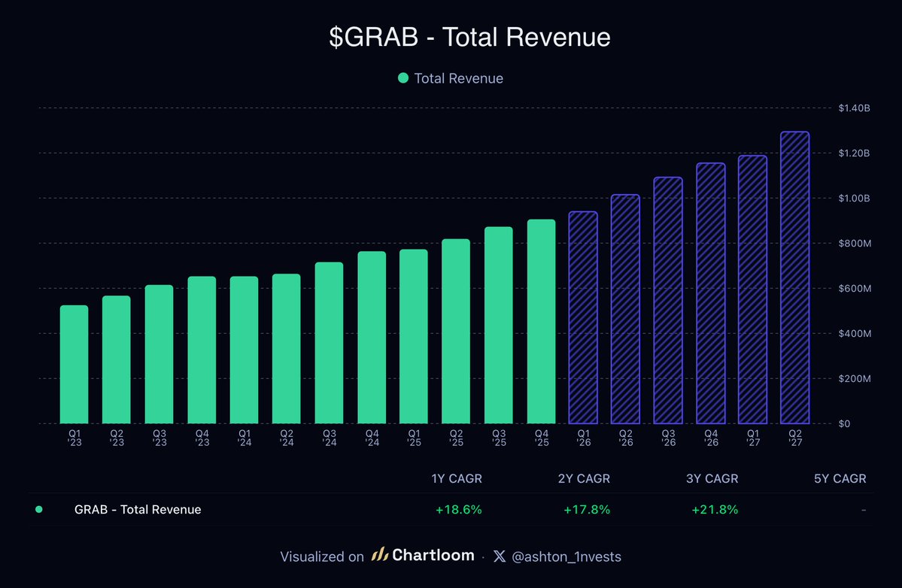
Task: Click the $1.00B axis label
Action: point(855,199)
